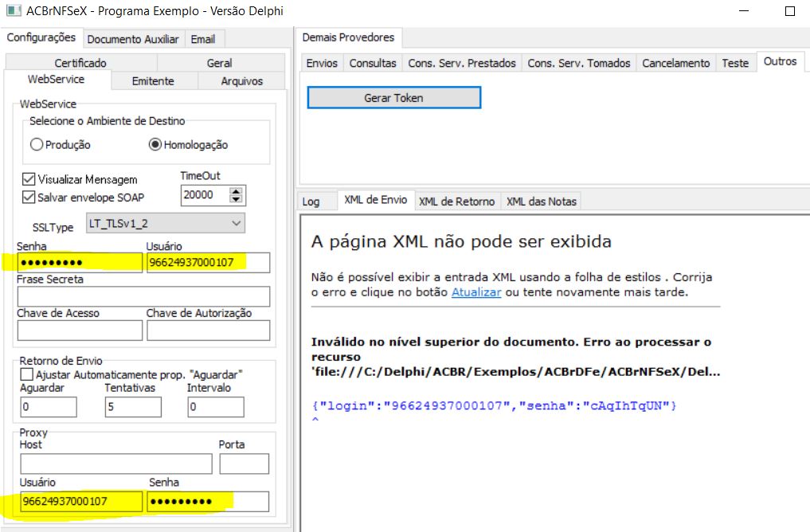810x532 pixels.
Task: Toggle the Salvar envelope SOAP checkbox
Action: click(29, 198)
